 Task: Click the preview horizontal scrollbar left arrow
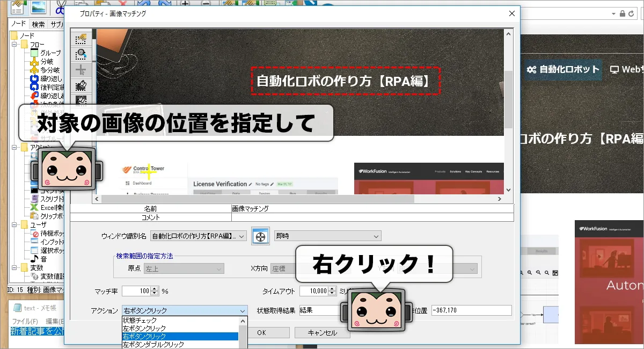point(97,199)
